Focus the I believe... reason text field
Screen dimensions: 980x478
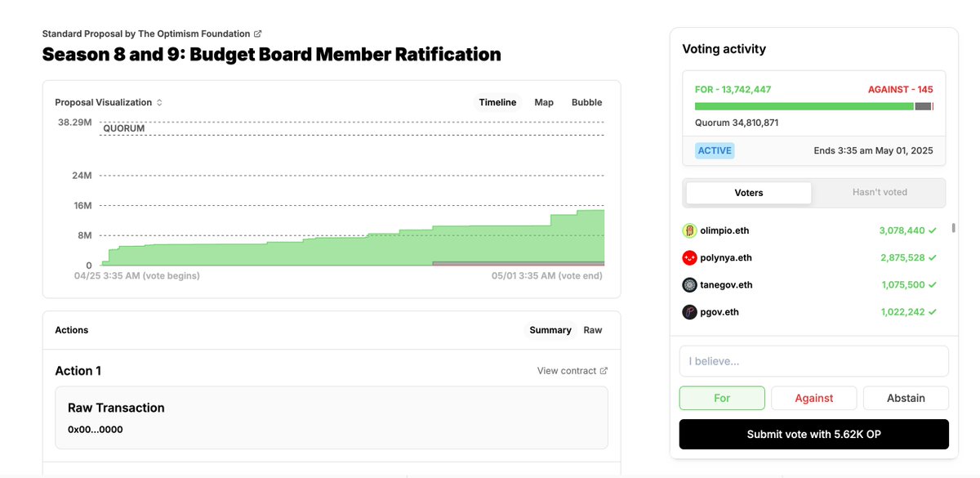point(814,361)
